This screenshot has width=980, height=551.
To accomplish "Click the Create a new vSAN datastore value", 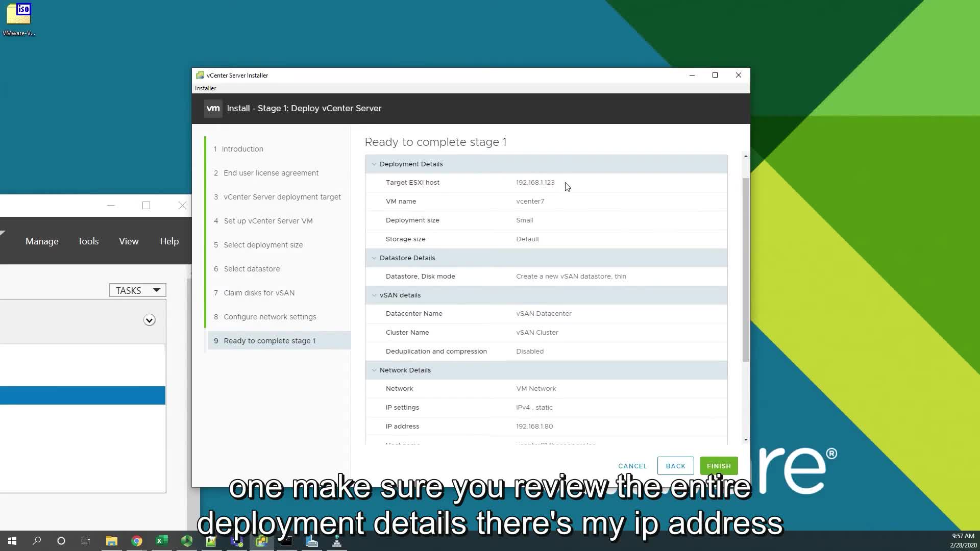I will (571, 277).
